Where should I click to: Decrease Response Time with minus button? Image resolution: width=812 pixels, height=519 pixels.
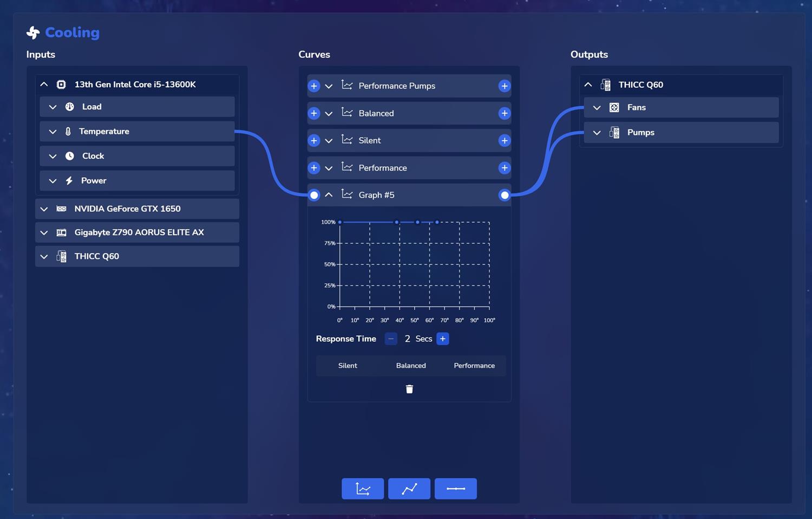[391, 339]
